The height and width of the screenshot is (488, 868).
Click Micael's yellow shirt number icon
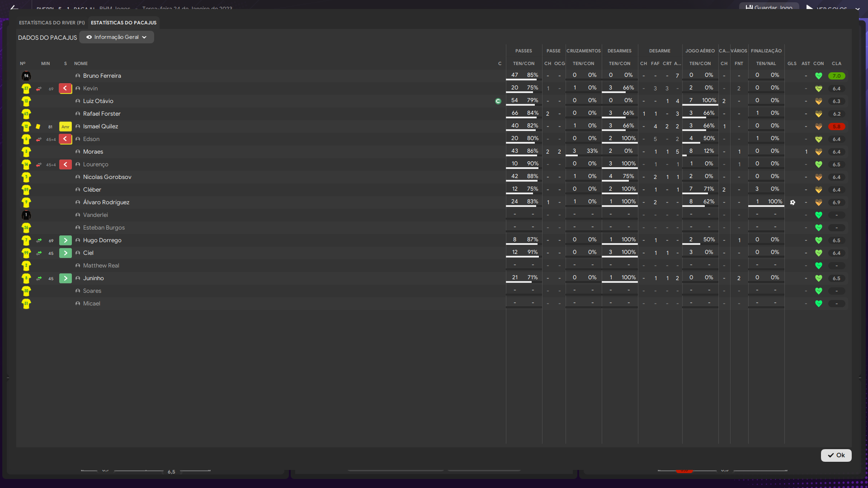pos(26,304)
